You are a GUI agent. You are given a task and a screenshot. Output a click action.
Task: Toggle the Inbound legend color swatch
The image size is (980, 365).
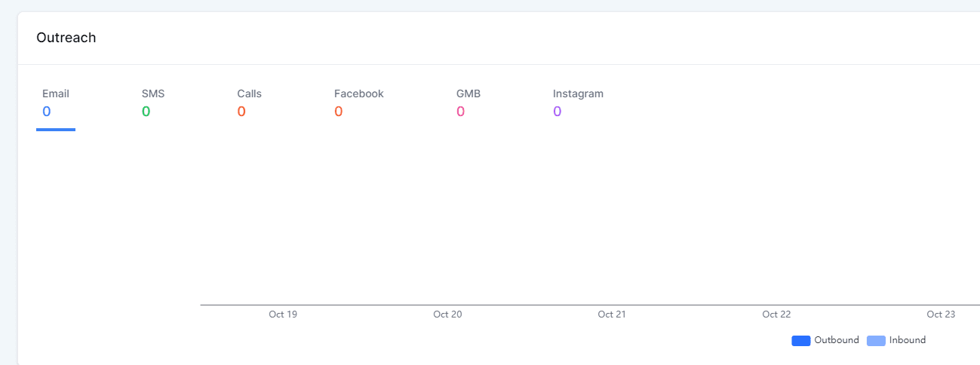pos(876,341)
